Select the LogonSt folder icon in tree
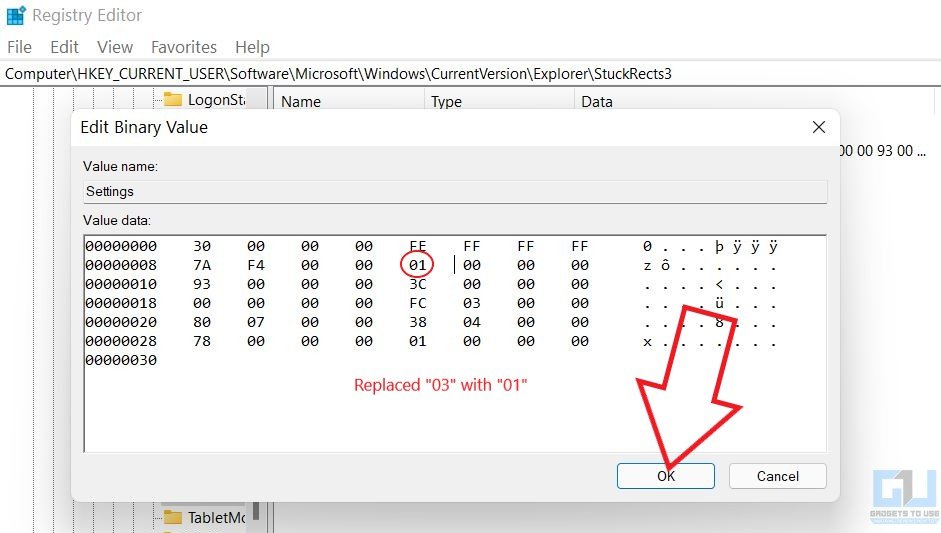The height and width of the screenshot is (533, 941). 173,99
